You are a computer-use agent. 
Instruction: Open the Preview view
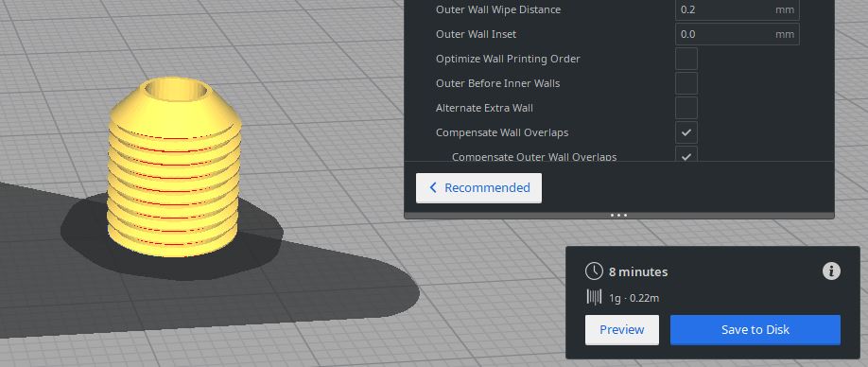[621, 330]
